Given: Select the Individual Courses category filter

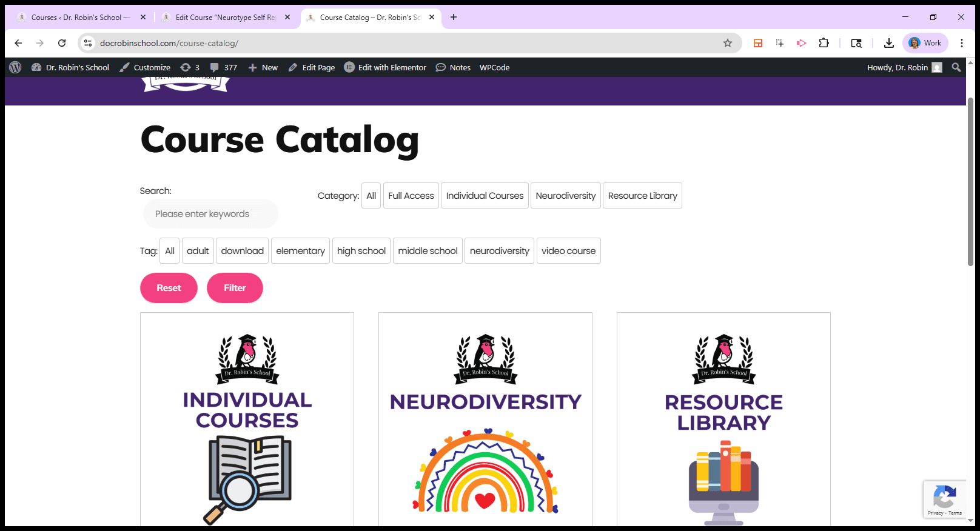Looking at the screenshot, I should (x=485, y=196).
